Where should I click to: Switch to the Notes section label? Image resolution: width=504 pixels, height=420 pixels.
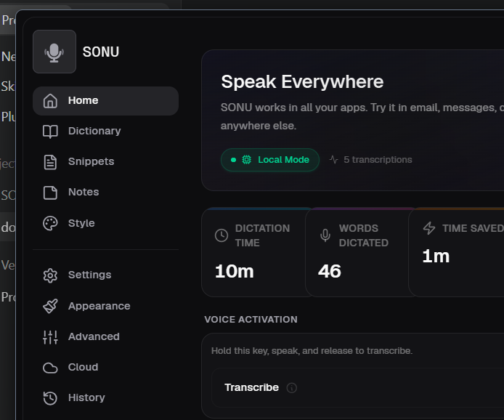coord(84,192)
